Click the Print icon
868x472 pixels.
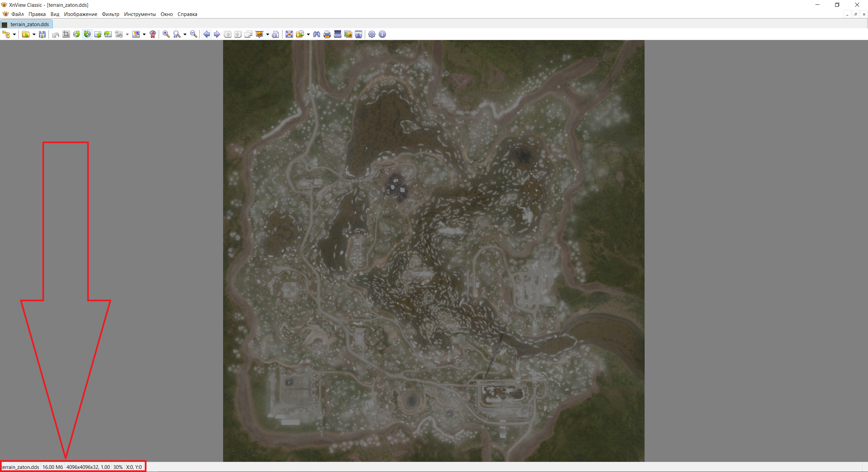(x=327, y=34)
